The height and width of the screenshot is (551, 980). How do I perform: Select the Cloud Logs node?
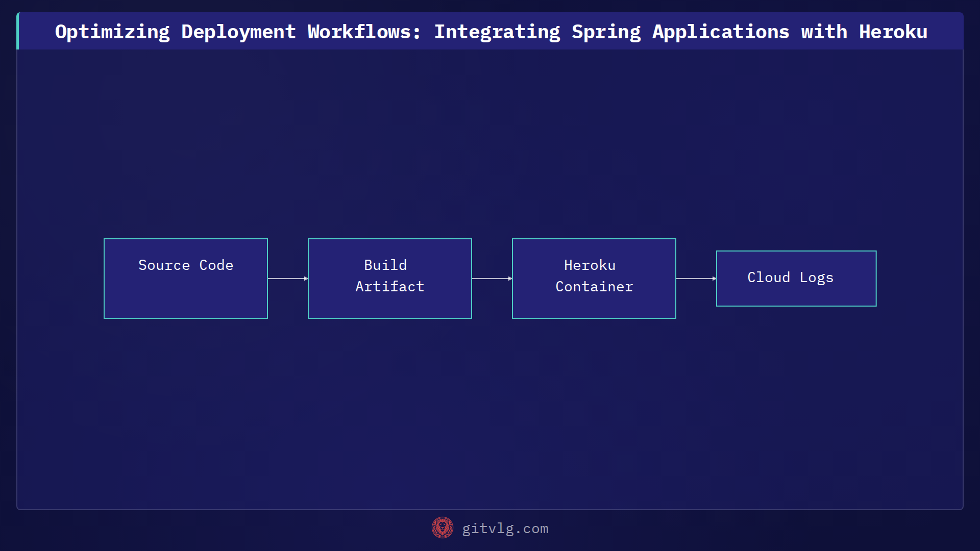coord(796,279)
